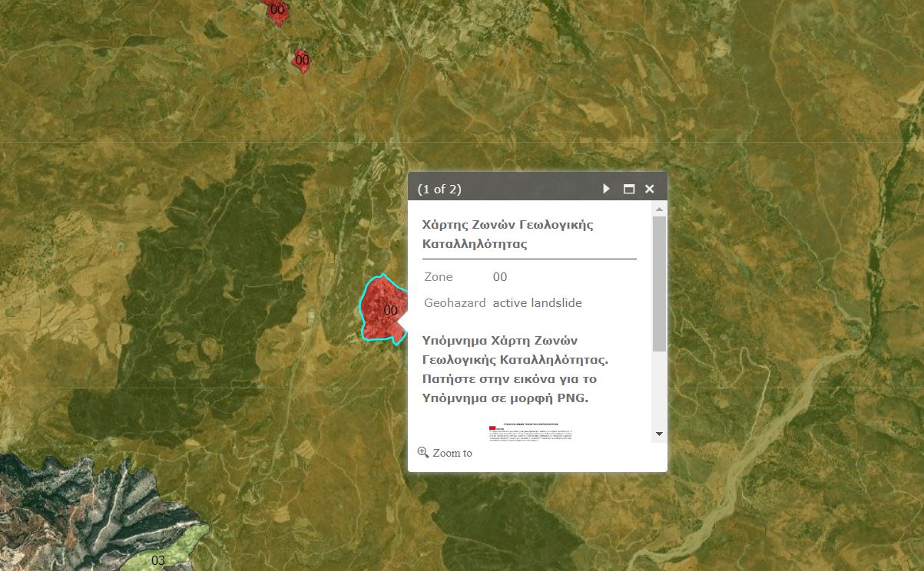Click the popup title Χάρτης Ζωνών Γεωλογικής Καταλληλότητας
Image resolution: width=924 pixels, height=571 pixels.
click(x=508, y=234)
